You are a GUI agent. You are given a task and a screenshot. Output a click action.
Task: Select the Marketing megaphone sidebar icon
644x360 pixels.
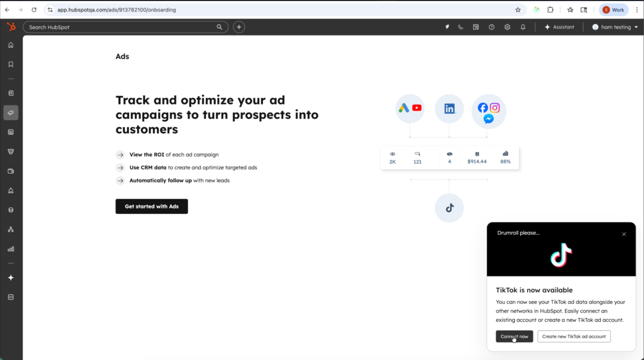pos(11,113)
